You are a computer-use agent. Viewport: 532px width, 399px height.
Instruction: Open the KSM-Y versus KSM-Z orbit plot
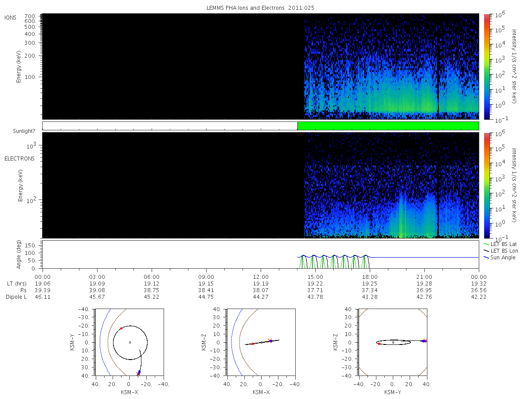click(393, 342)
